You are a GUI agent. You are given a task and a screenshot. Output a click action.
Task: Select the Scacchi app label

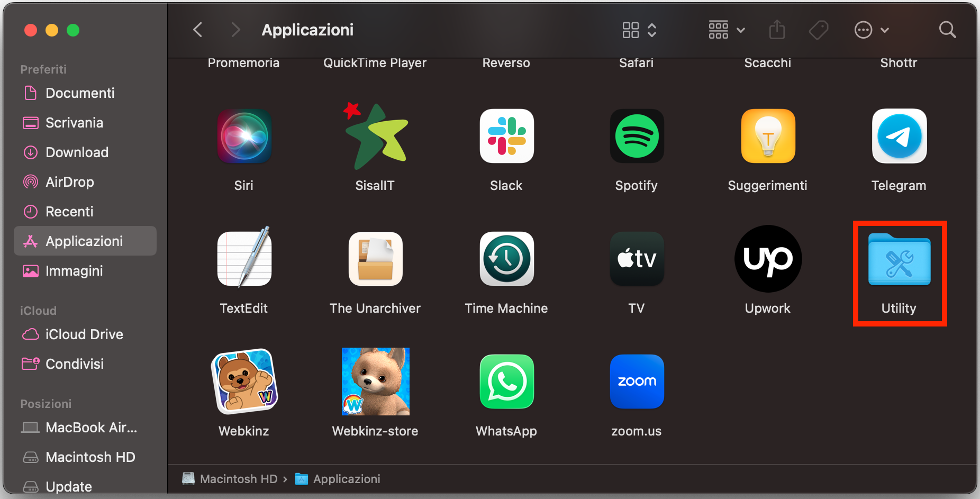(x=767, y=63)
